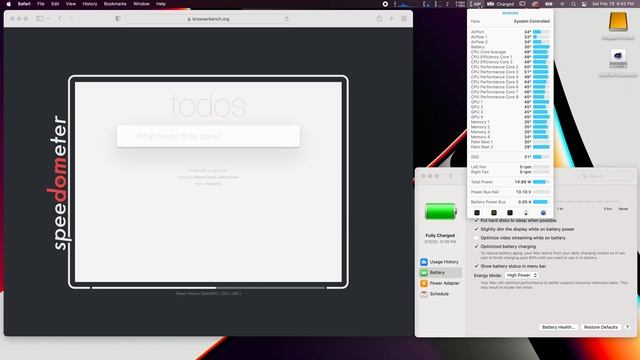Open Usage History in Battery sidebar
Viewport: 640px width, 360px height.
440,262
